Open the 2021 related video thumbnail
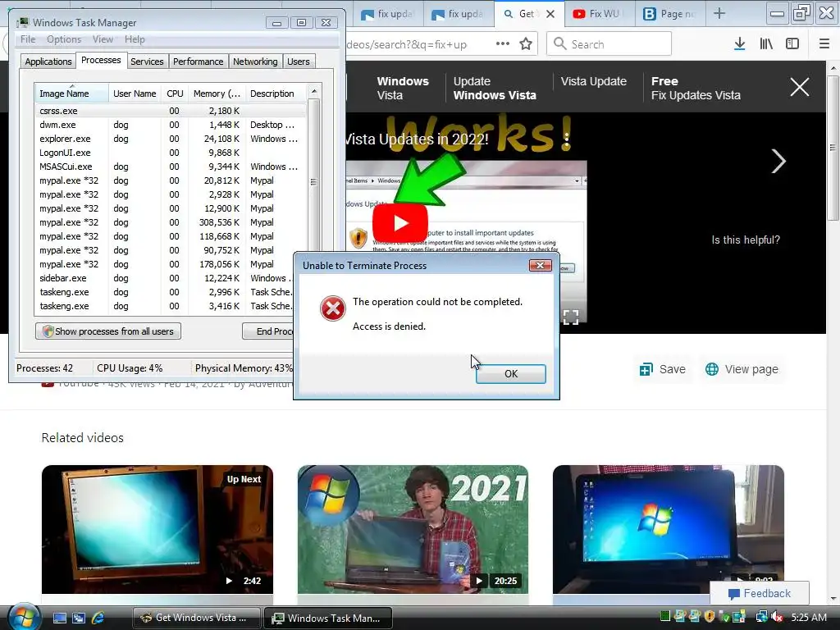Screen dimensions: 840x630 [413, 529]
